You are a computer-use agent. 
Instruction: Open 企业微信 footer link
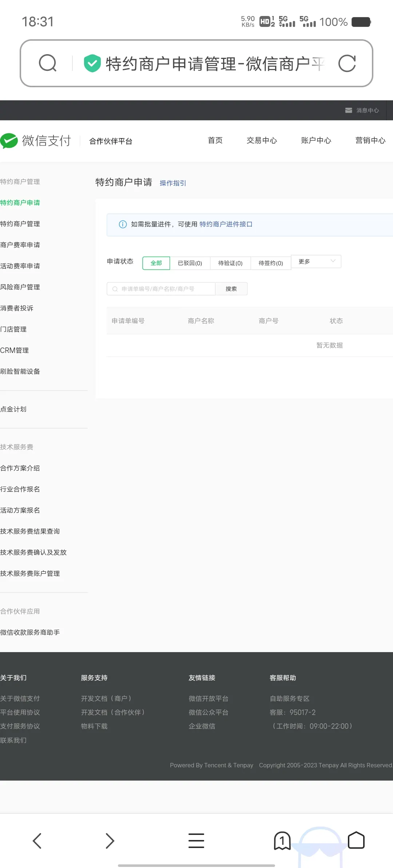202,726
